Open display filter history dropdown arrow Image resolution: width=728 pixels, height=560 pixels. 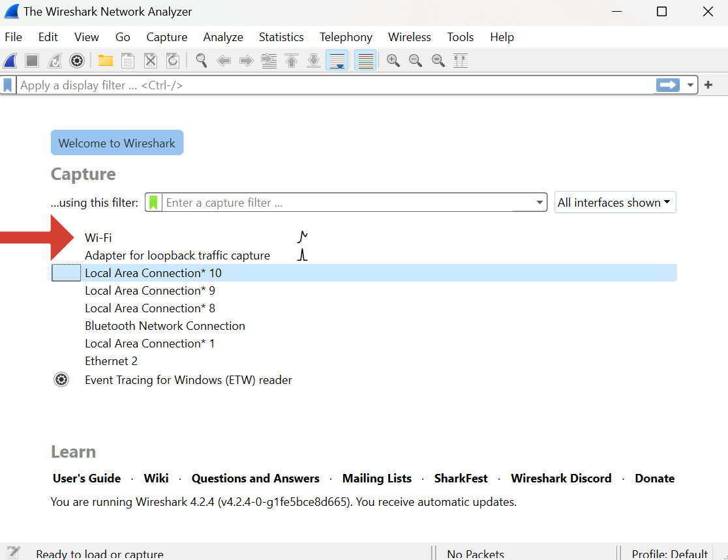coord(690,85)
